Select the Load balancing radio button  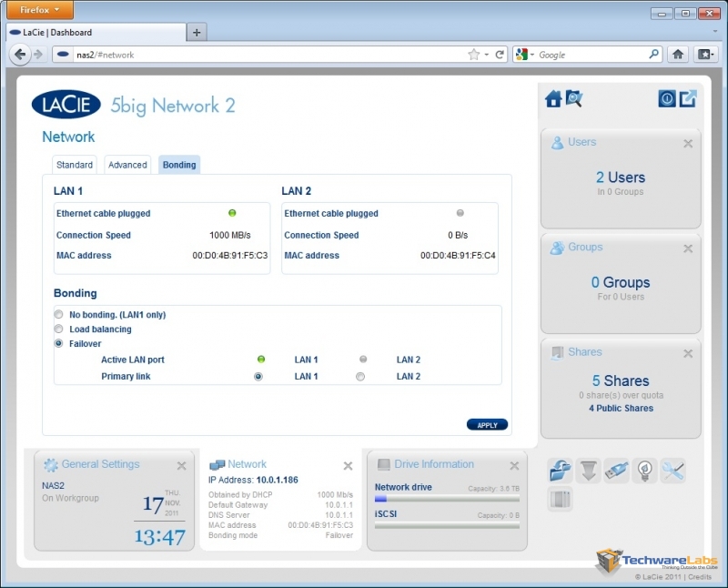[x=58, y=329]
